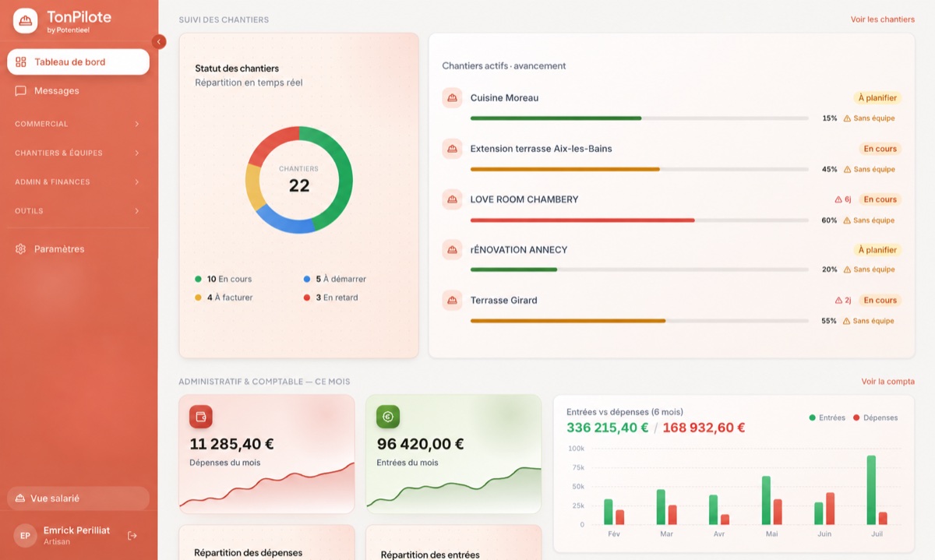Viewport: 935px width, 560px height.
Task: Open the Cuisine Moreau project
Action: point(504,98)
